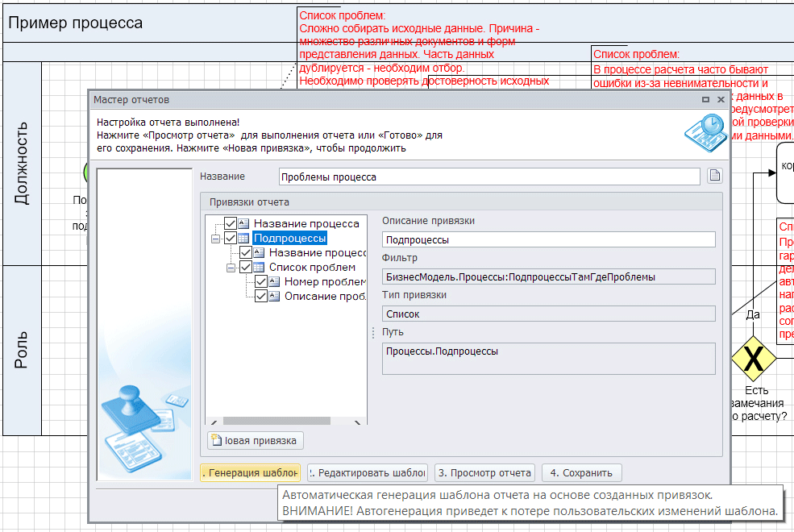Click the text icon beside Описание проблемы

(x=275, y=296)
